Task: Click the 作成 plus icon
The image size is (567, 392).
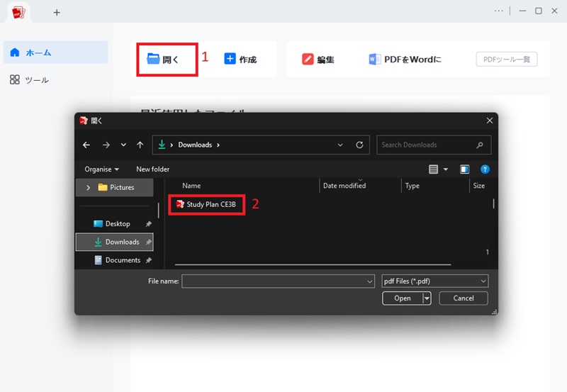Action: [230, 59]
